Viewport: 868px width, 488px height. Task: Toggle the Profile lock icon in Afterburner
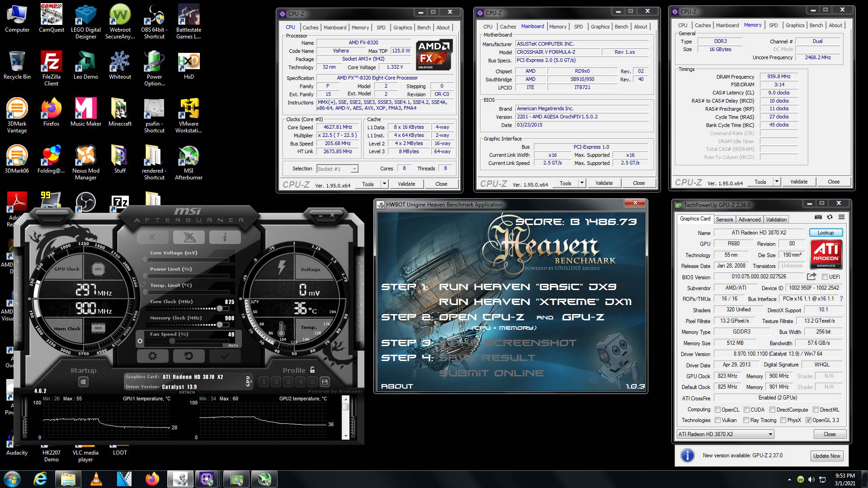[312, 370]
